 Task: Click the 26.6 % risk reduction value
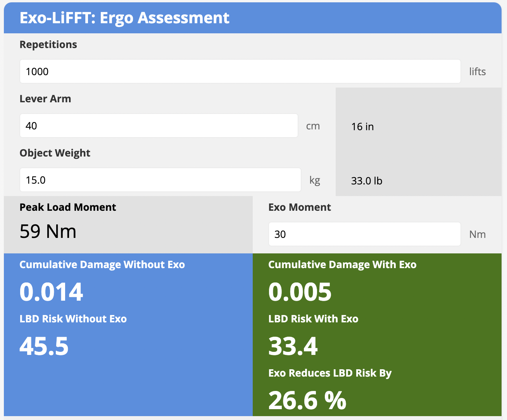[x=307, y=400]
